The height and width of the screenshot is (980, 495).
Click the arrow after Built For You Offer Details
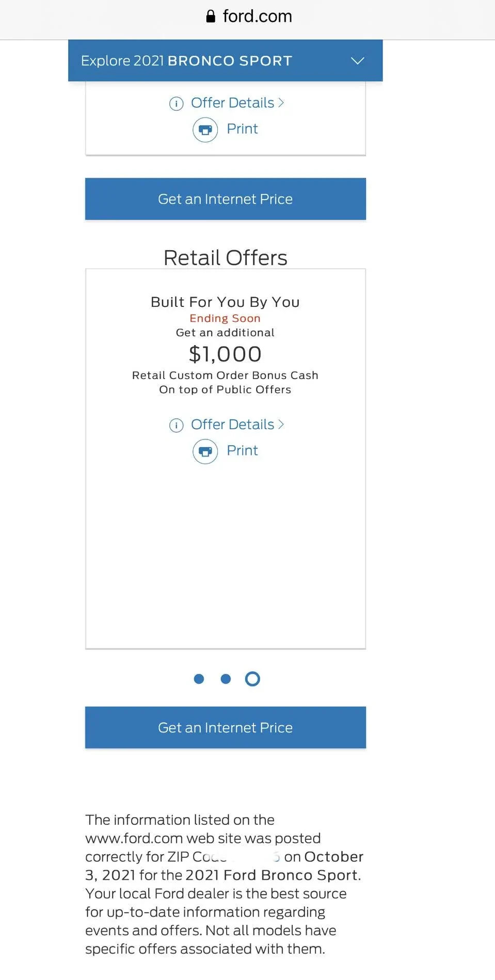(x=281, y=424)
